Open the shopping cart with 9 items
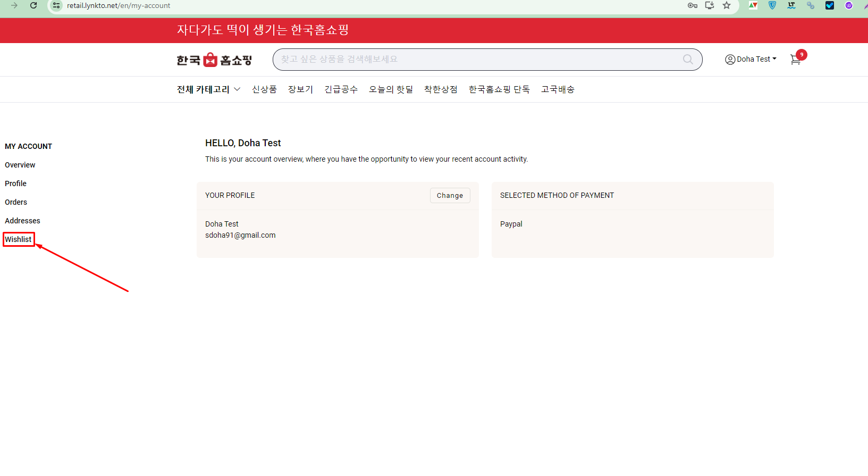Viewport: 868px width, 476px height. pos(796,60)
